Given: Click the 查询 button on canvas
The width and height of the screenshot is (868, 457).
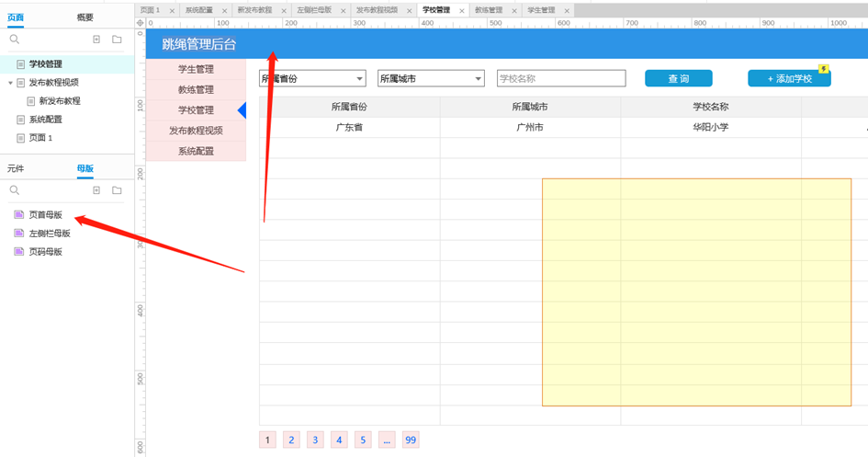Looking at the screenshot, I should click(x=678, y=79).
